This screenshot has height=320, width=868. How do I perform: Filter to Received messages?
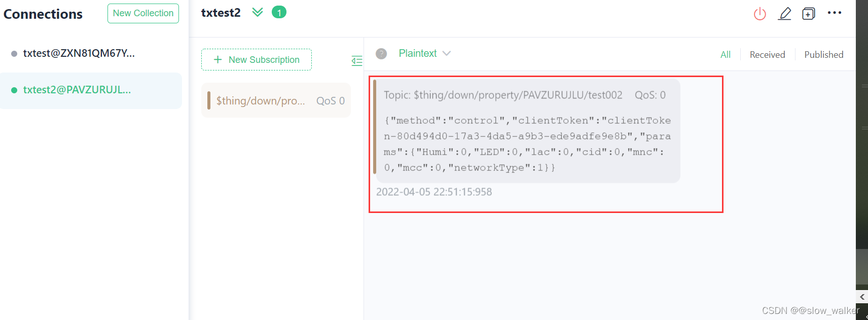point(767,55)
